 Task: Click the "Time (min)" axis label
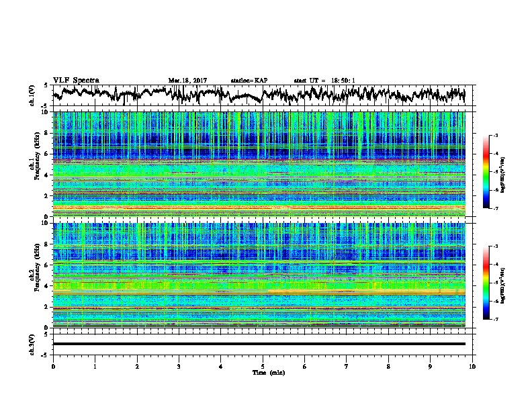tap(269, 373)
